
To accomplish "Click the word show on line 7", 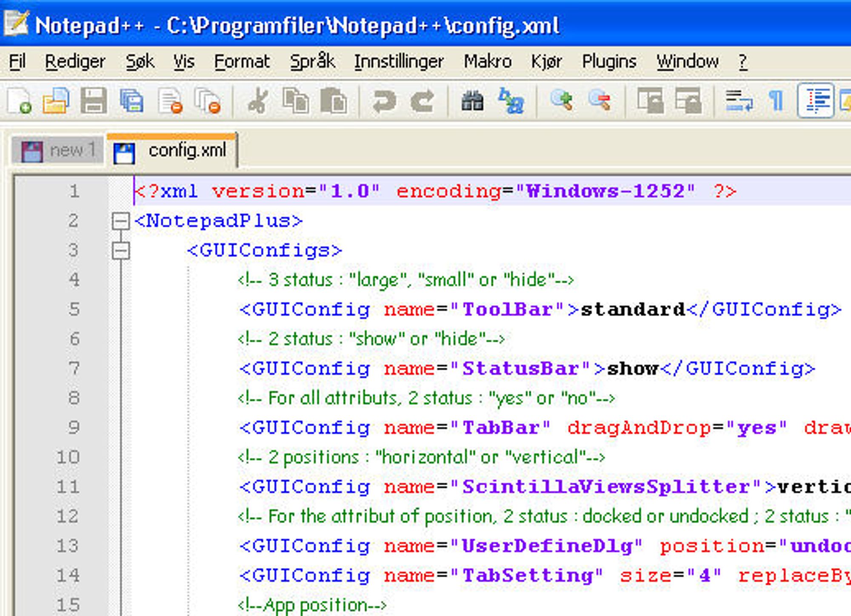I will point(633,369).
